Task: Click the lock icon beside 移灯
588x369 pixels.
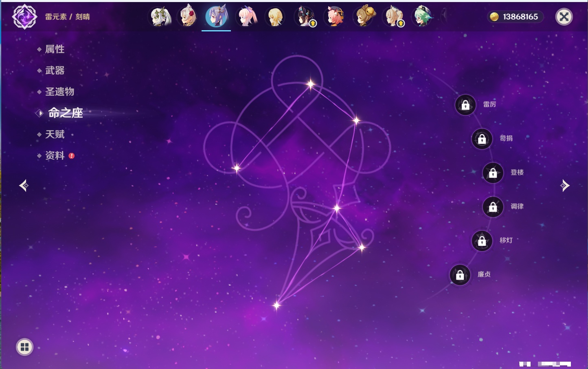Action: (x=482, y=241)
